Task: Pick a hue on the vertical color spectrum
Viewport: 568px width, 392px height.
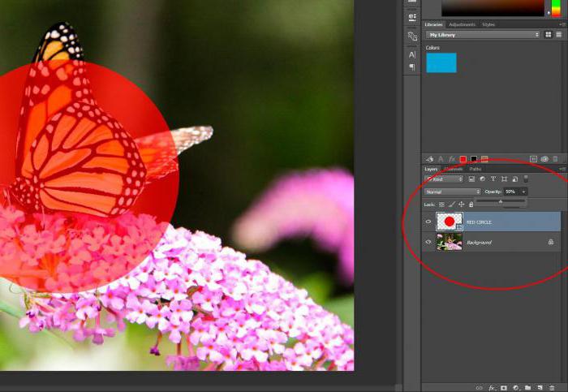Action: click(556, 8)
